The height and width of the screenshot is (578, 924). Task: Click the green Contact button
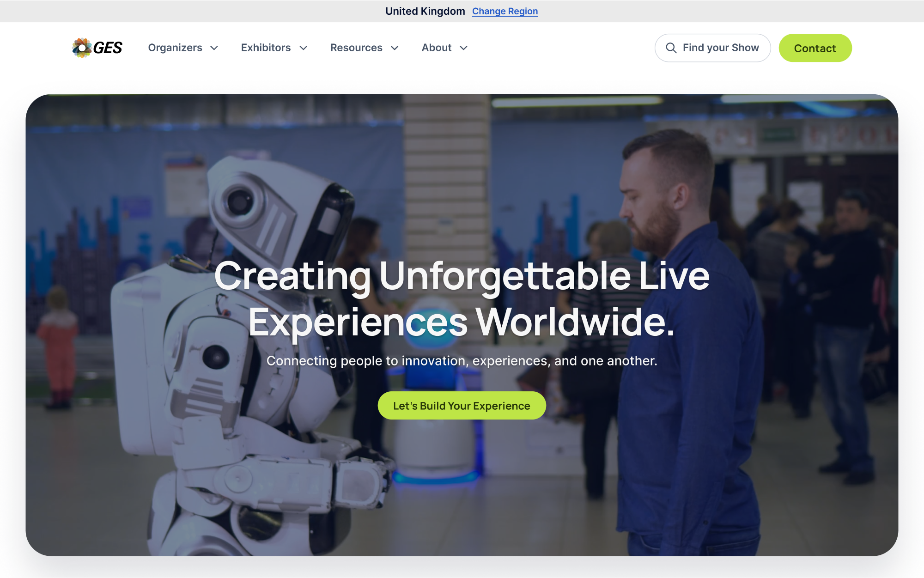coord(815,48)
